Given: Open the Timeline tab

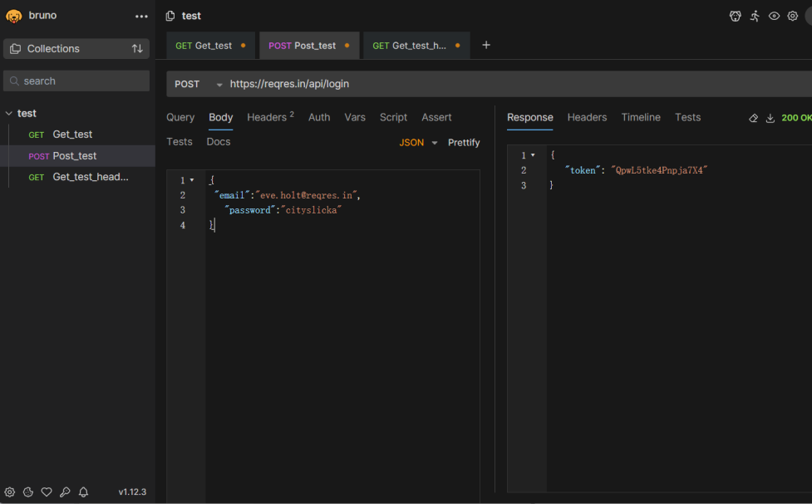Looking at the screenshot, I should coord(641,117).
